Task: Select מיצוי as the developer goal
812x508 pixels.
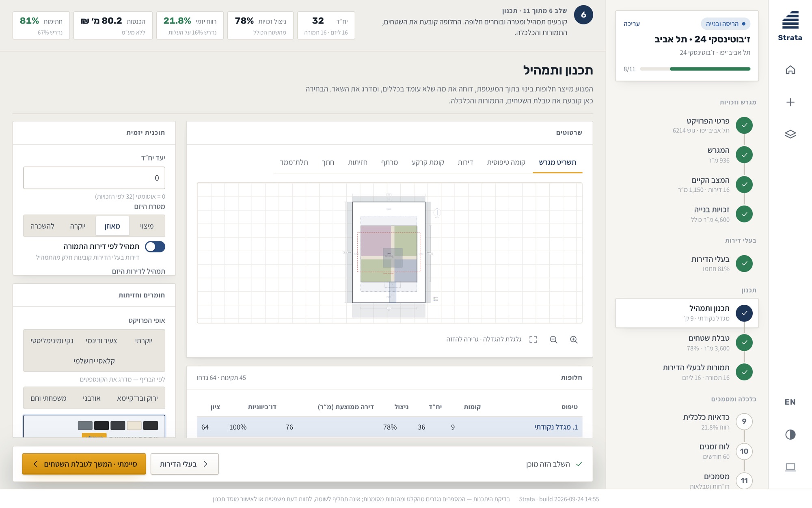Action: pyautogui.click(x=147, y=226)
